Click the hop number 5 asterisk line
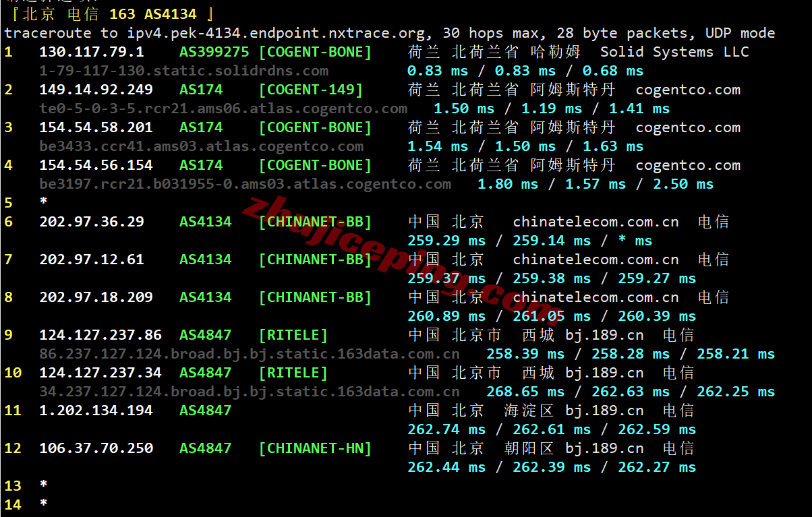The image size is (812, 517). 26,203
